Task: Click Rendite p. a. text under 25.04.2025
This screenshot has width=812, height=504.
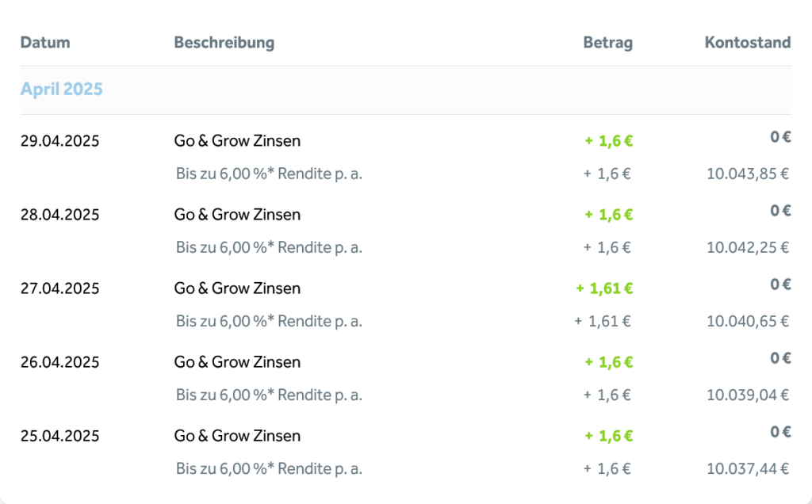Action: pyautogui.click(x=320, y=468)
